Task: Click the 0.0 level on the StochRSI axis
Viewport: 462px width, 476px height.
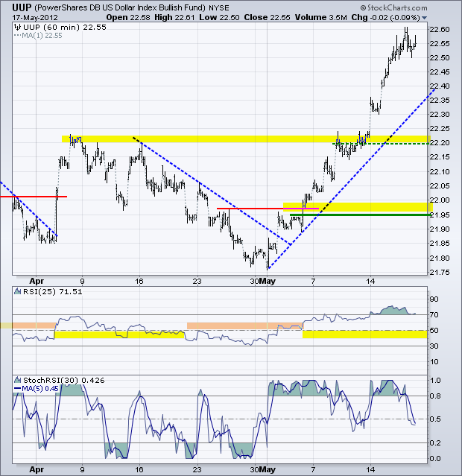Action: (435, 459)
